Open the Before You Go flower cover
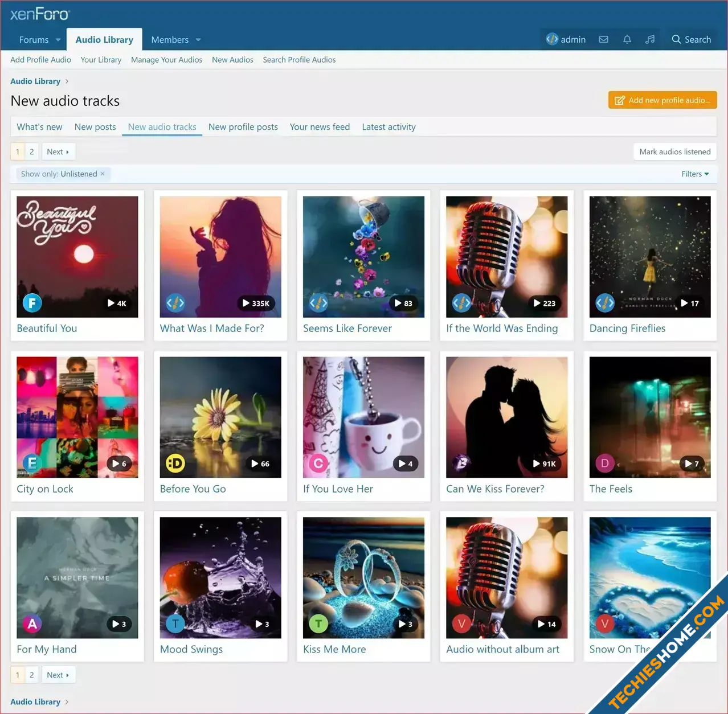Screen dimensions: 728x714 pyautogui.click(x=220, y=417)
